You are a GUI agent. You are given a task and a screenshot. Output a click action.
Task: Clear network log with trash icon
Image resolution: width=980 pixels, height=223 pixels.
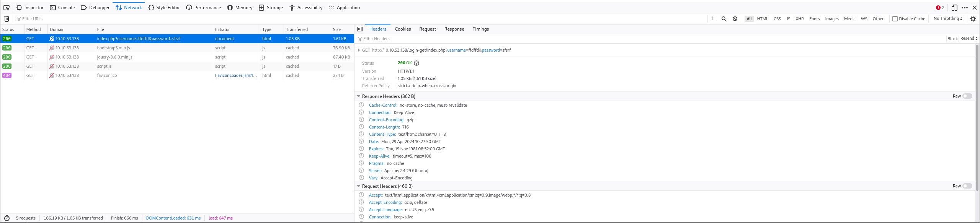pyautogui.click(x=7, y=19)
